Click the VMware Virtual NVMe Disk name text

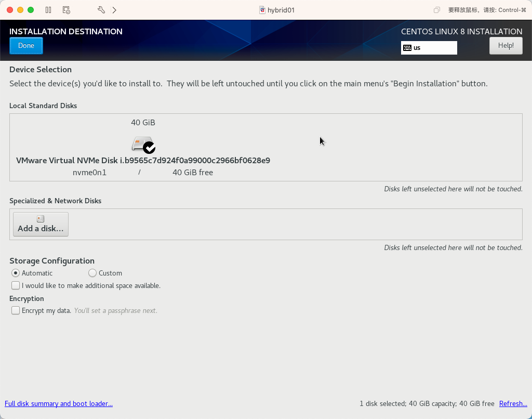143,160
